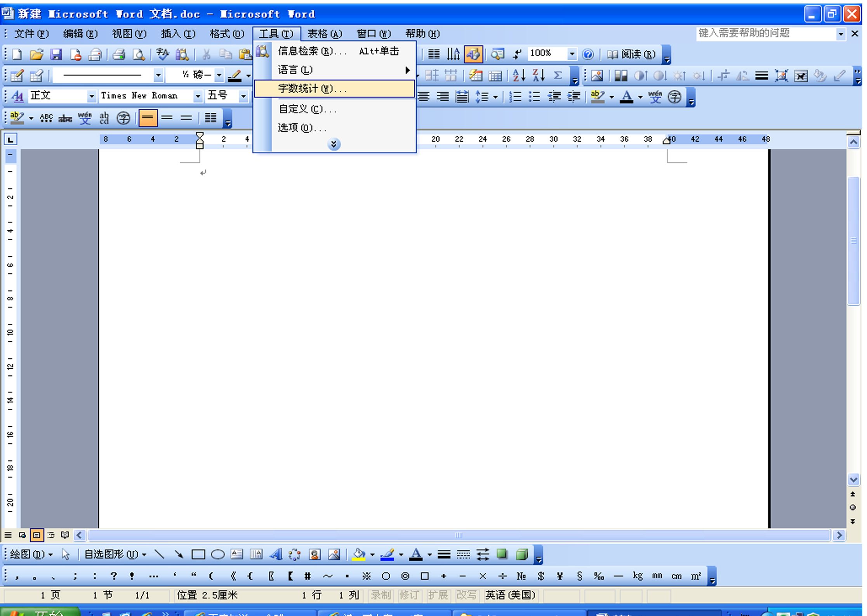867x616 pixels.
Task: Click the AutoSum sigma icon
Action: point(558,75)
